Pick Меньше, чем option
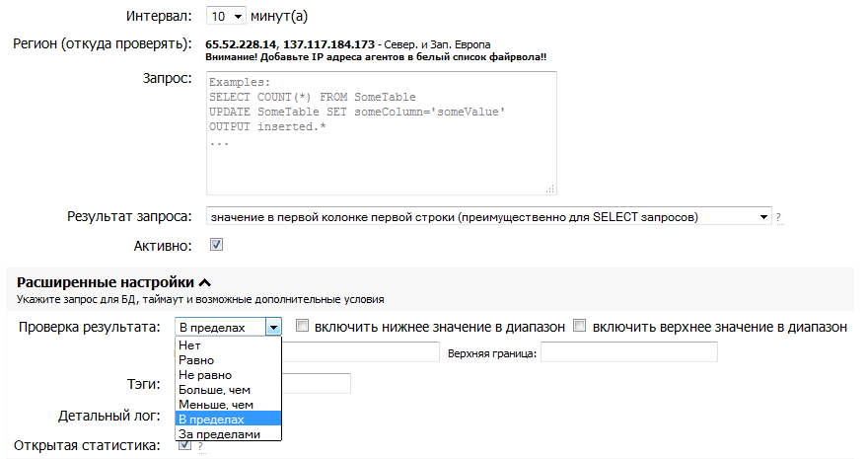 point(228,405)
